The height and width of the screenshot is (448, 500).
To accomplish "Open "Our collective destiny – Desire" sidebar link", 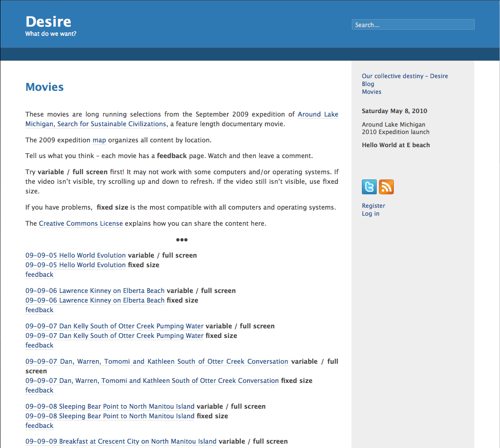I will point(405,76).
